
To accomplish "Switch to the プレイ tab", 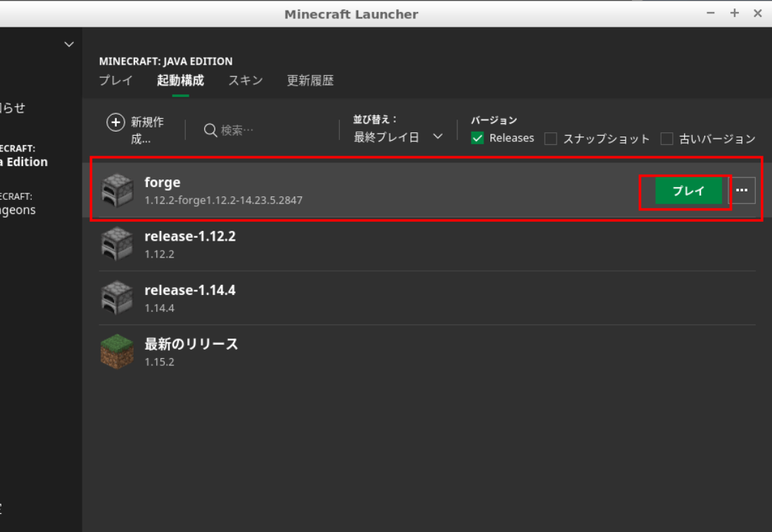I will (x=115, y=80).
